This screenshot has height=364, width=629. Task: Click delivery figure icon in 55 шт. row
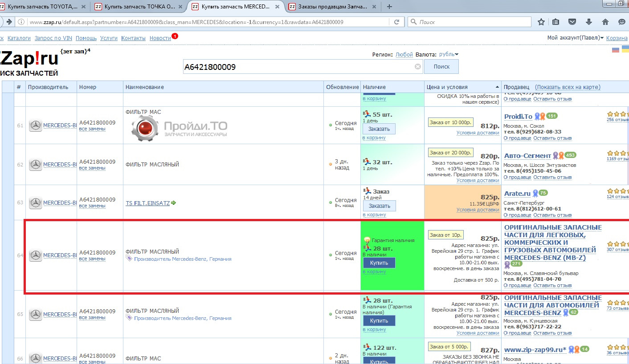(367, 114)
